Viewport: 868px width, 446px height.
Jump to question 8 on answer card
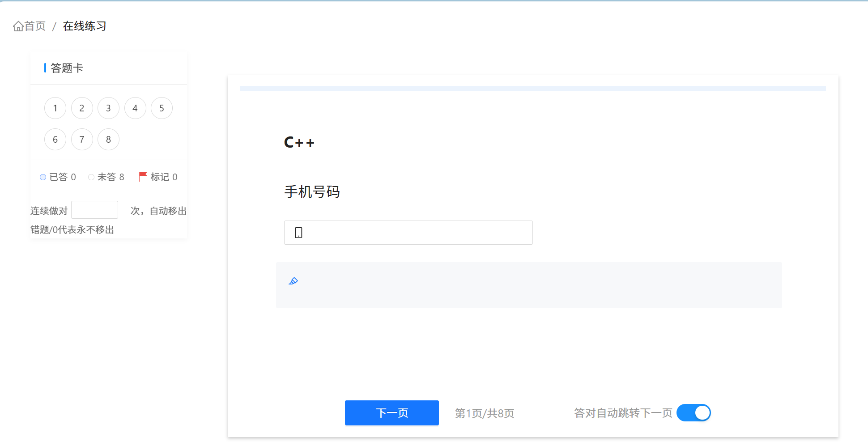(x=108, y=140)
